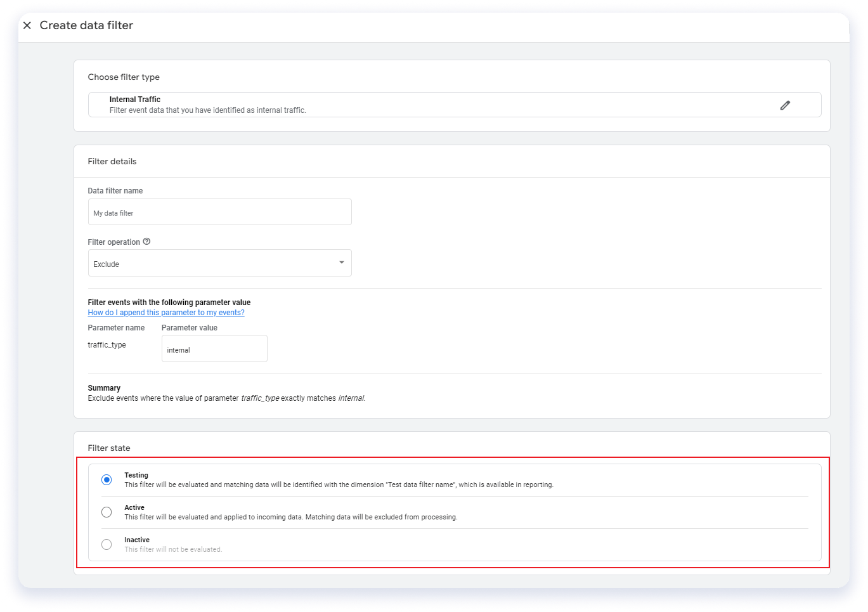Click the Parameter value field with internal
Image resolution: width=868 pixels, height=612 pixels.
click(x=214, y=349)
